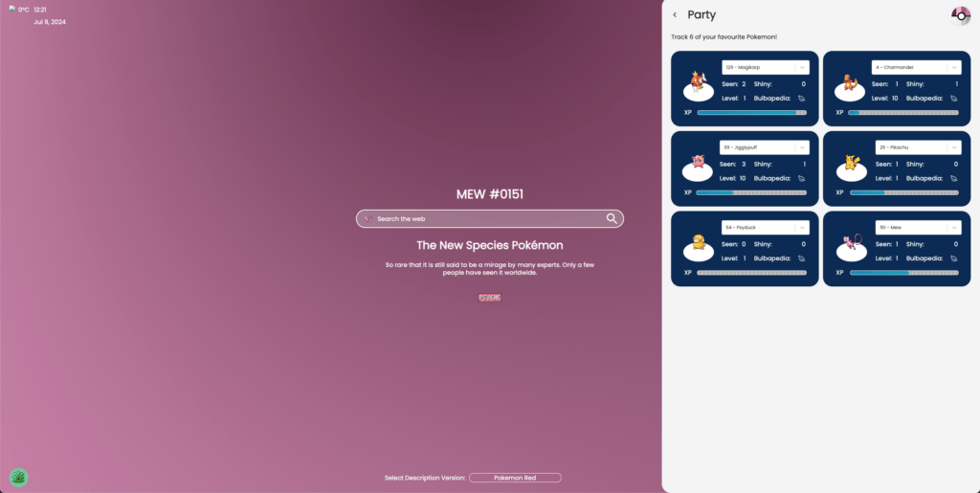Open Bulbapedia link icon for Pikachu

954,179
